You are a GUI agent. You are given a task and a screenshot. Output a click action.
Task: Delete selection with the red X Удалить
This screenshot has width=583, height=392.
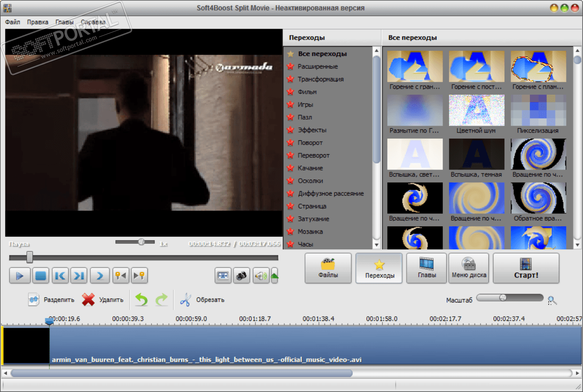click(102, 300)
